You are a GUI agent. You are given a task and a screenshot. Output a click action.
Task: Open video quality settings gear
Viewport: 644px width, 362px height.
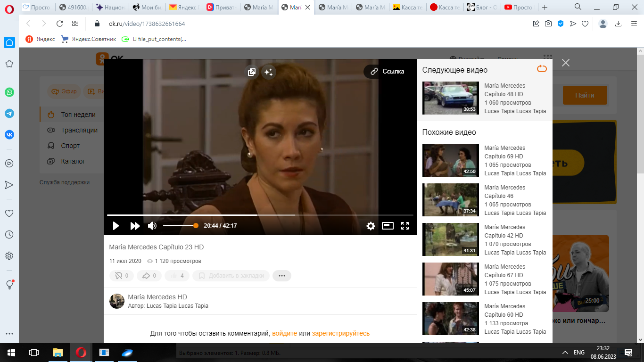[x=371, y=226]
